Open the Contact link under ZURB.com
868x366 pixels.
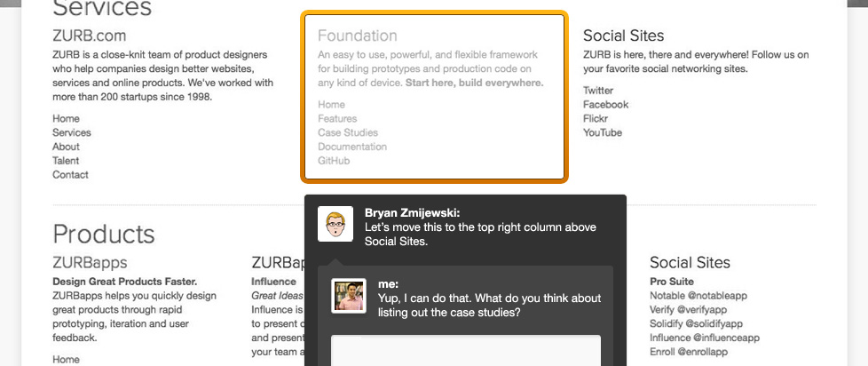[70, 175]
